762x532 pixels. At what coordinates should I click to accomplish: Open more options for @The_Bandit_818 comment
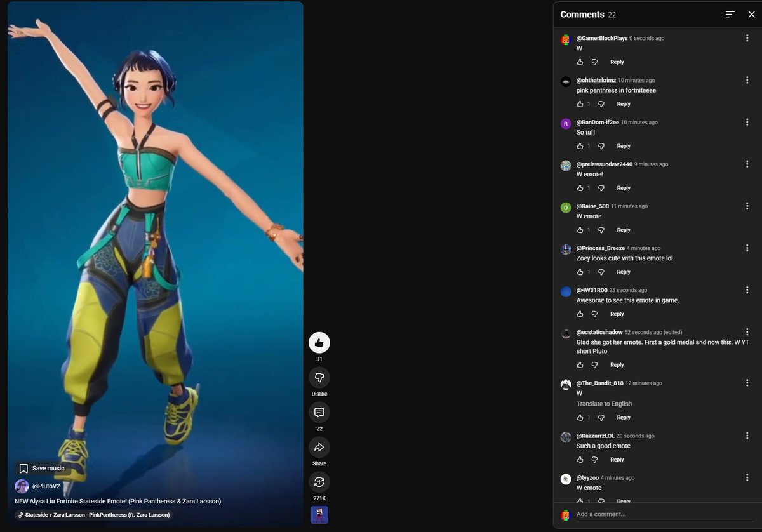[747, 383]
